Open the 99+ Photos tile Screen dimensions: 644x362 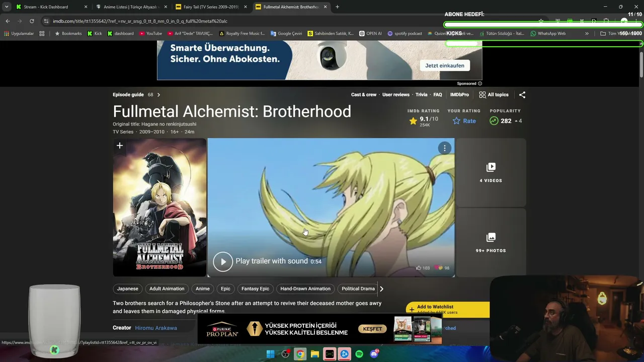click(491, 242)
